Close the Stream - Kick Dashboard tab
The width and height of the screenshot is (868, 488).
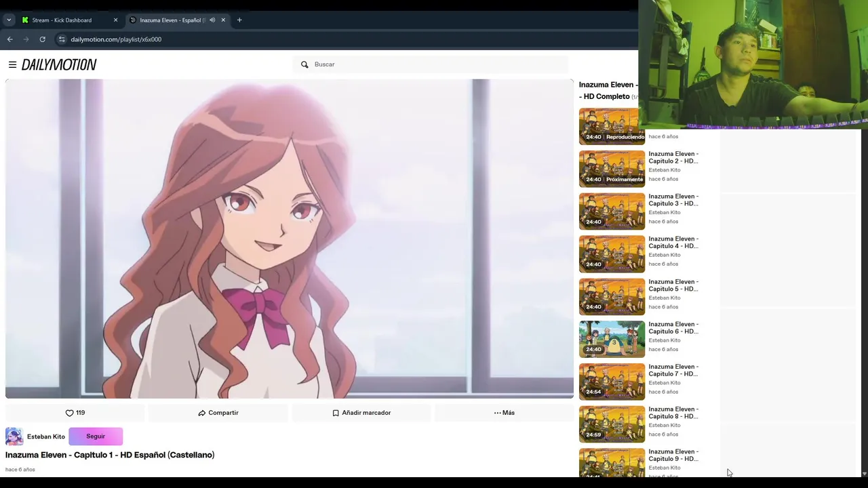pyautogui.click(x=115, y=20)
